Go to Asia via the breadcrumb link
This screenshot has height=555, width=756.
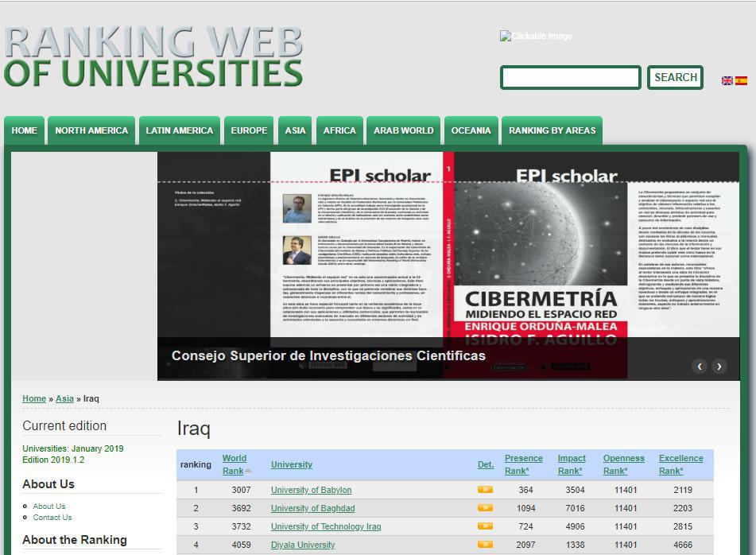point(64,398)
